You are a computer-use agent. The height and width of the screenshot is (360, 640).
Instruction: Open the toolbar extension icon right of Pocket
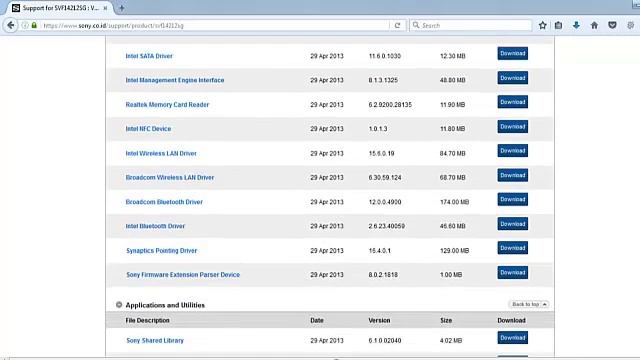tap(631, 25)
